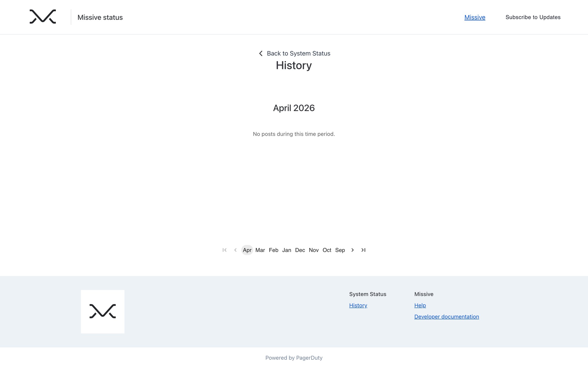
Task: Click the Missive logo in footer
Action: click(x=103, y=312)
